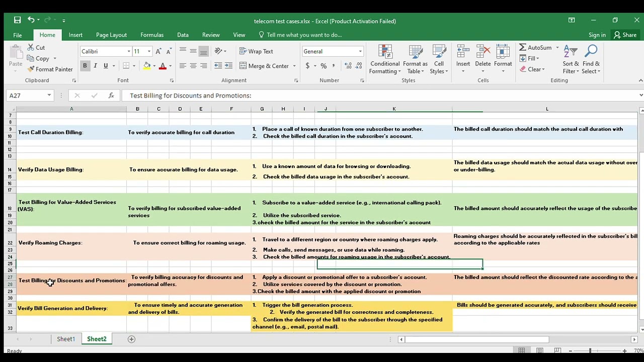Image resolution: width=644 pixels, height=362 pixels.
Task: Open Conditional Formatting options
Action: (x=385, y=59)
